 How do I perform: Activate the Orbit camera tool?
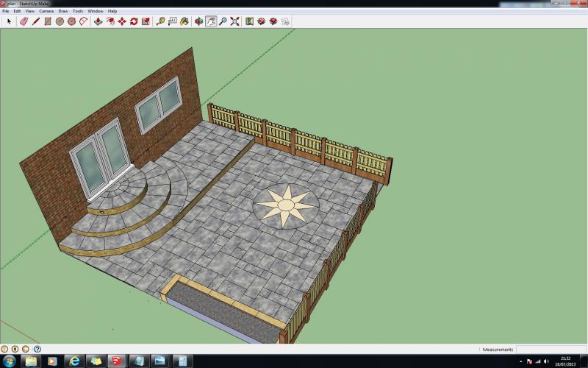[199, 21]
